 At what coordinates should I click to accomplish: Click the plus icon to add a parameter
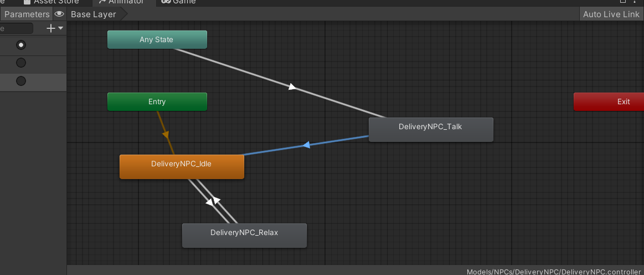click(51, 28)
